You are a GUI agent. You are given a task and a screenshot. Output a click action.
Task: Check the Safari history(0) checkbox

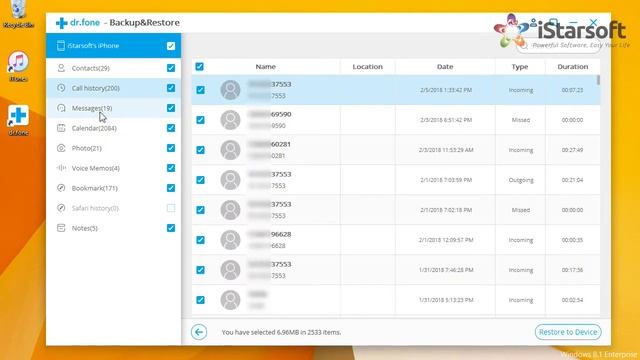[171, 208]
